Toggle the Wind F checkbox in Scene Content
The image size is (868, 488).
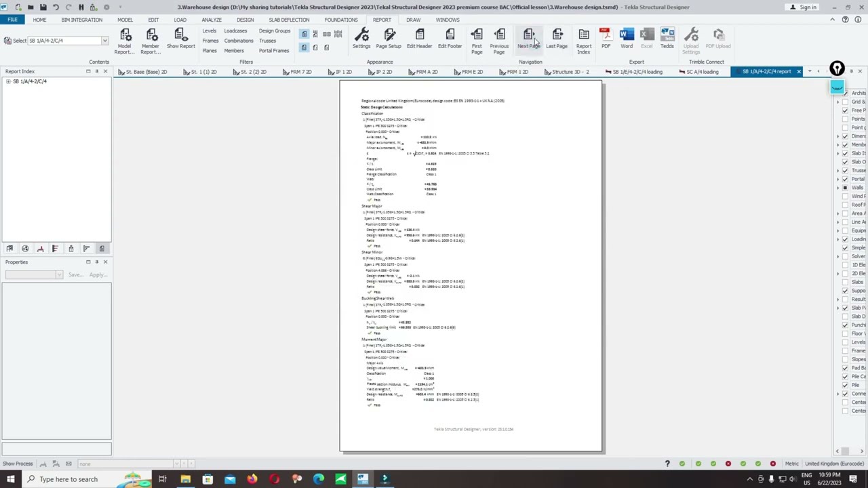click(845, 197)
